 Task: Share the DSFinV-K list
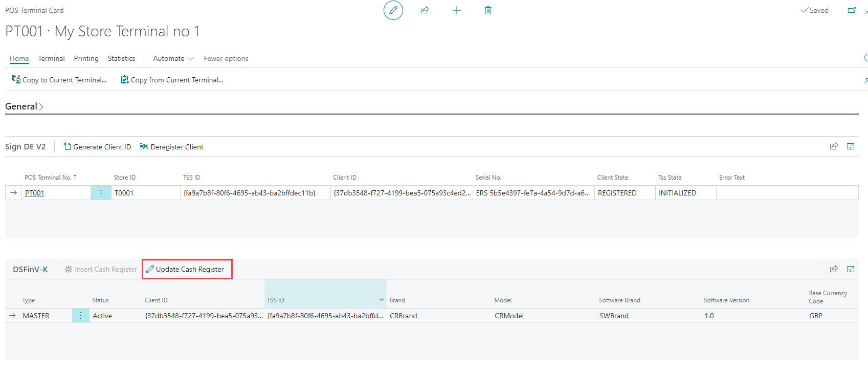tap(834, 269)
